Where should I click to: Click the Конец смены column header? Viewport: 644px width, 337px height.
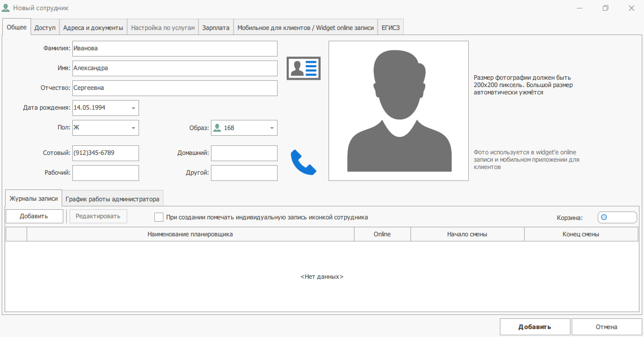click(x=581, y=234)
